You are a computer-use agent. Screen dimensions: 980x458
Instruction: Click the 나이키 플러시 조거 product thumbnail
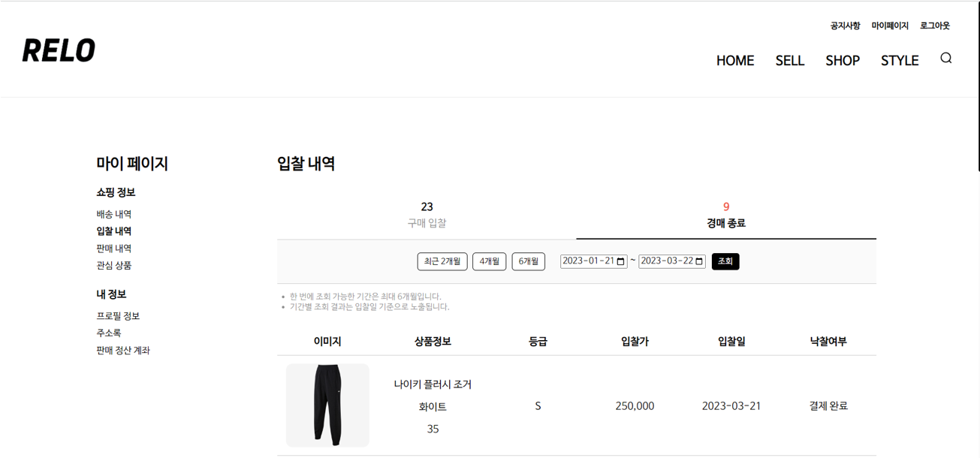pyautogui.click(x=327, y=405)
